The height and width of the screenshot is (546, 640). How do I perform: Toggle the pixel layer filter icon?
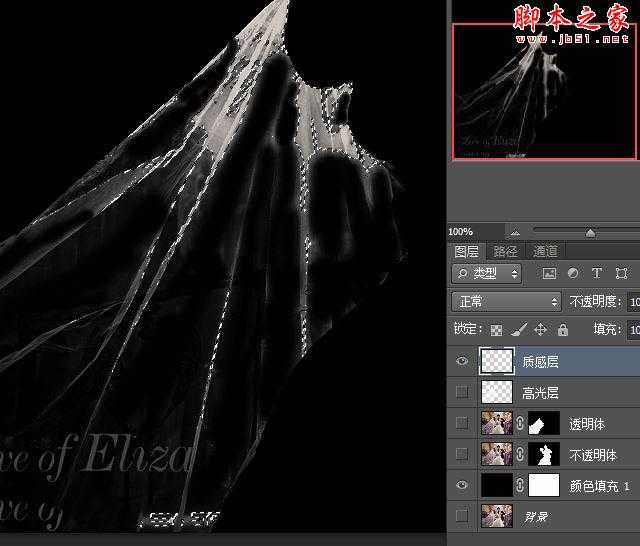pos(549,273)
